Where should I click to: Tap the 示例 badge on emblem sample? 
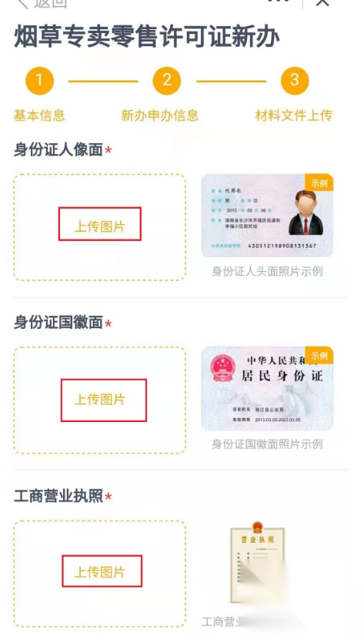319,356
